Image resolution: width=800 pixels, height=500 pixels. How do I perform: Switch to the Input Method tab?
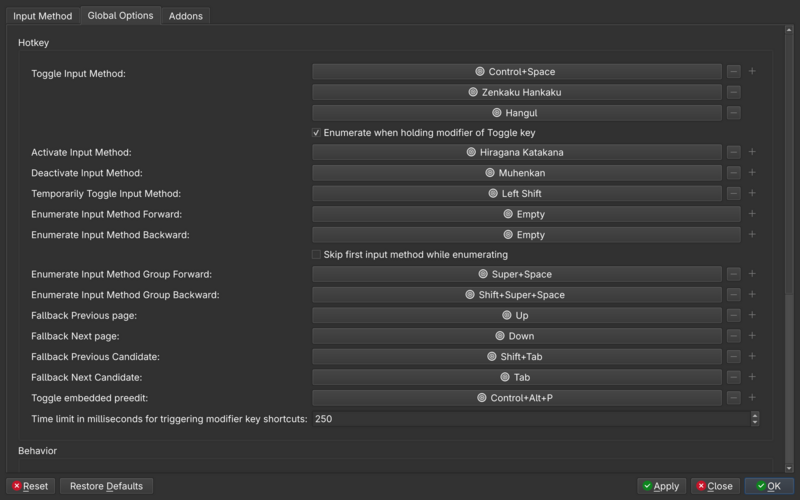43,16
